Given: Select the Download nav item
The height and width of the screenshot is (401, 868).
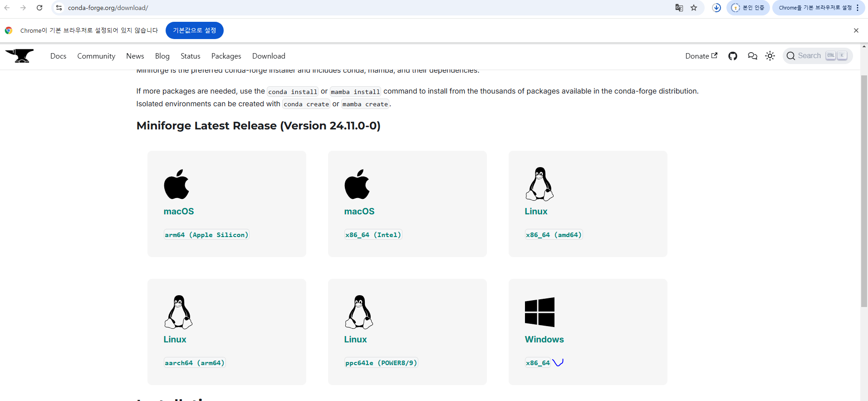Looking at the screenshot, I should [x=269, y=56].
